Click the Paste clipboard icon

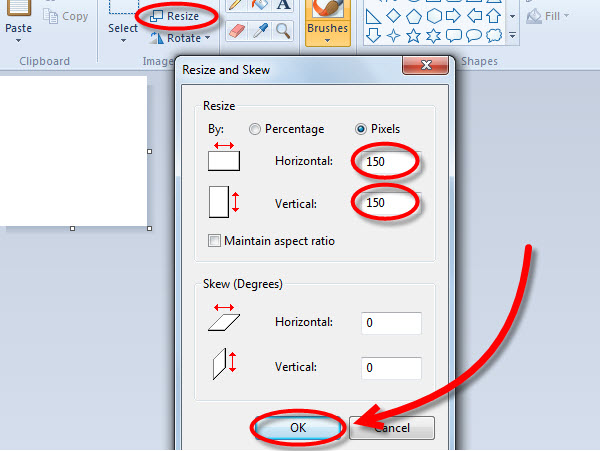[x=18, y=12]
